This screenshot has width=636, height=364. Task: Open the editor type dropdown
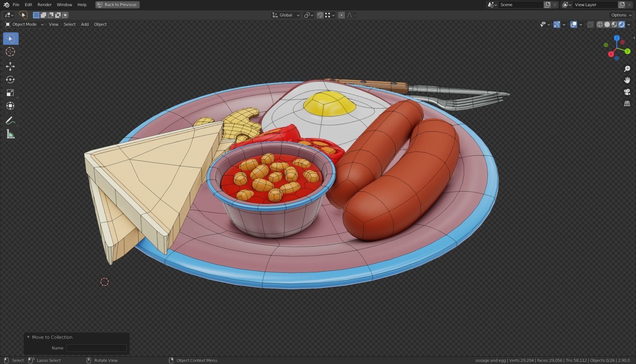pyautogui.click(x=9, y=15)
